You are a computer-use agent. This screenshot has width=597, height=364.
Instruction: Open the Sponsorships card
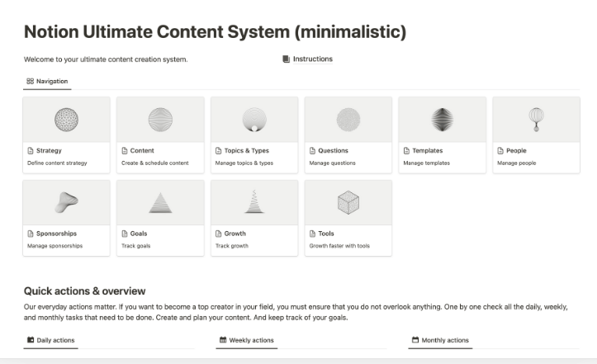[x=66, y=218]
